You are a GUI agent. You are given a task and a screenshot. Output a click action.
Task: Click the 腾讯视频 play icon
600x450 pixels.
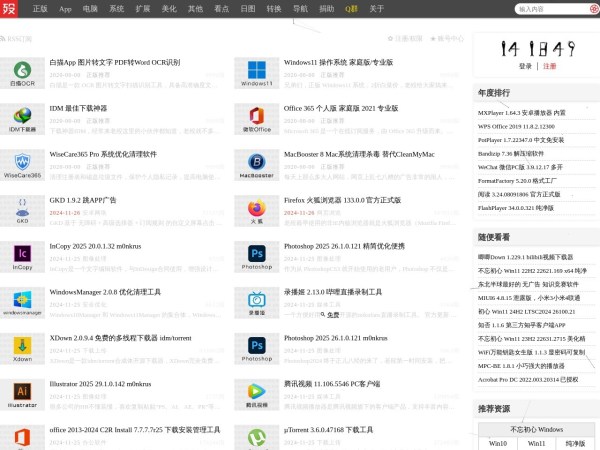point(257,395)
